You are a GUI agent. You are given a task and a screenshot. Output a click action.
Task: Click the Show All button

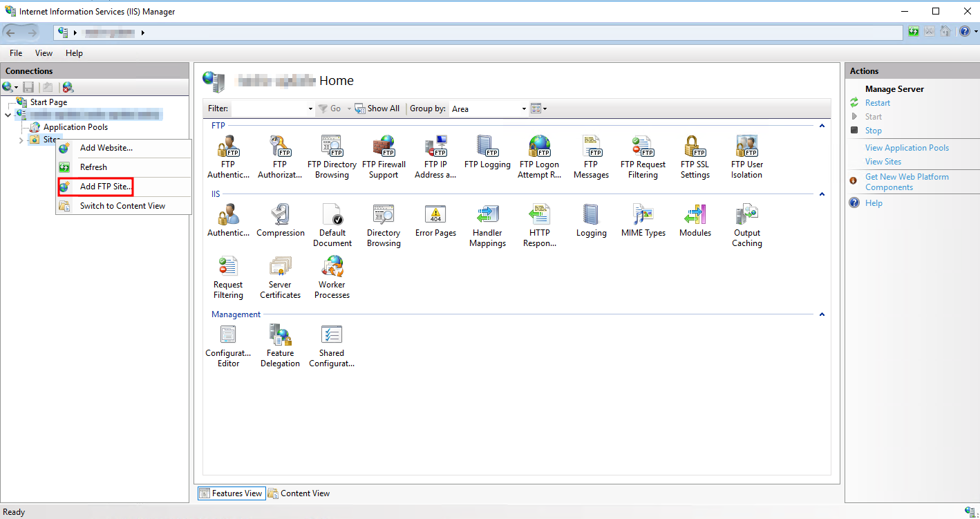click(x=377, y=108)
